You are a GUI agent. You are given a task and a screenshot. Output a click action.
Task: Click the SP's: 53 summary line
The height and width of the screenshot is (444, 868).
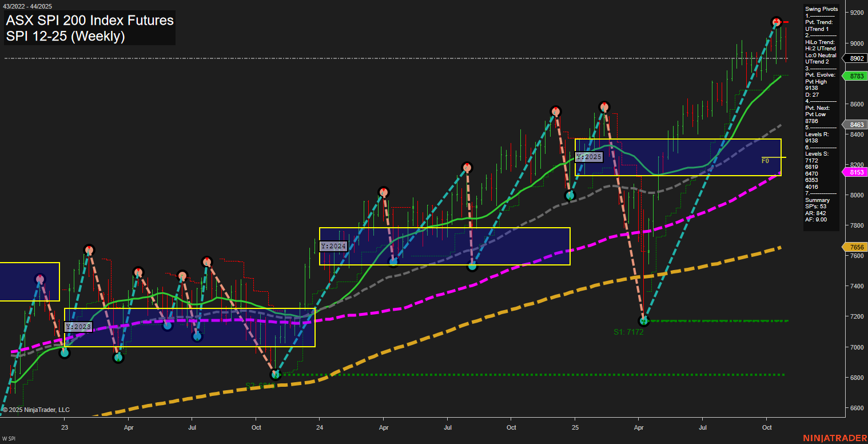[816, 206]
